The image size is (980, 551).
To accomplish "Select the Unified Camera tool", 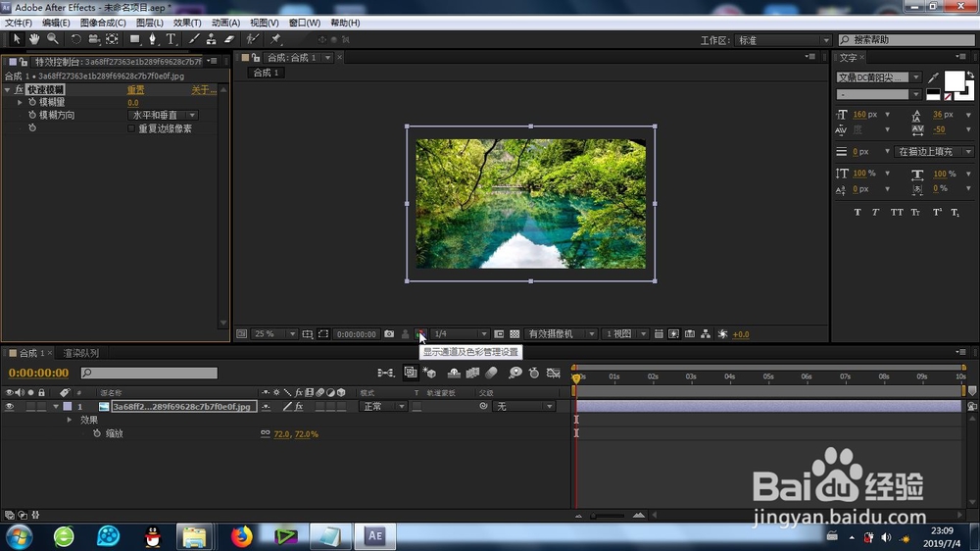I will pyautogui.click(x=94, y=39).
